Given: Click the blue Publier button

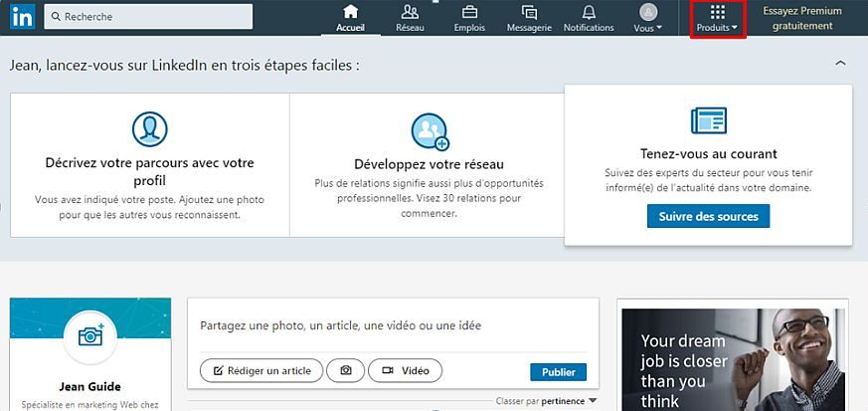Looking at the screenshot, I should point(558,372).
